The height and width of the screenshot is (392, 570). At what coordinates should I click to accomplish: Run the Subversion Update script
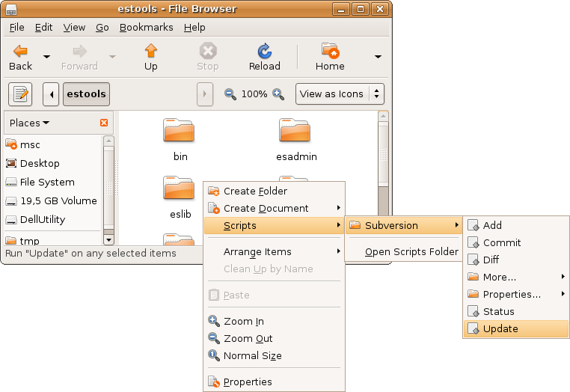[516, 328]
